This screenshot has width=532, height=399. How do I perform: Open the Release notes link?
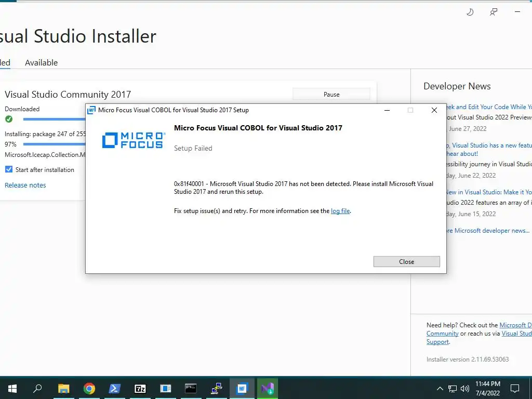pyautogui.click(x=25, y=185)
